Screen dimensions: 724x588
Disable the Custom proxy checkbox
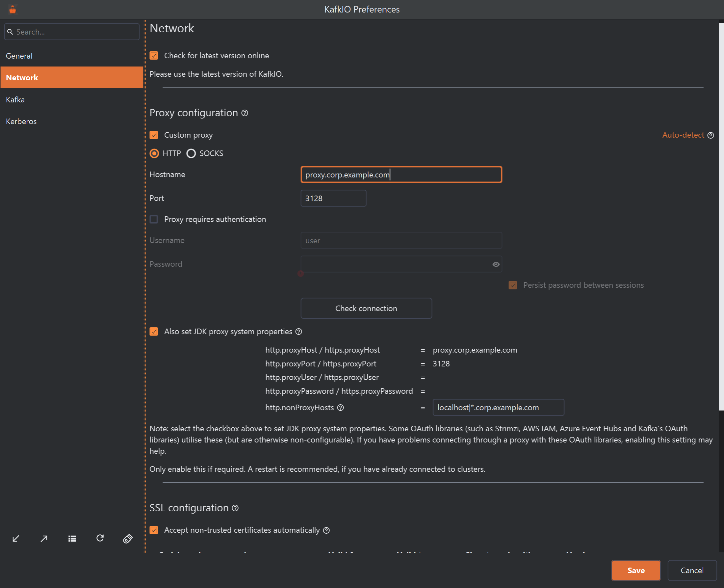154,135
